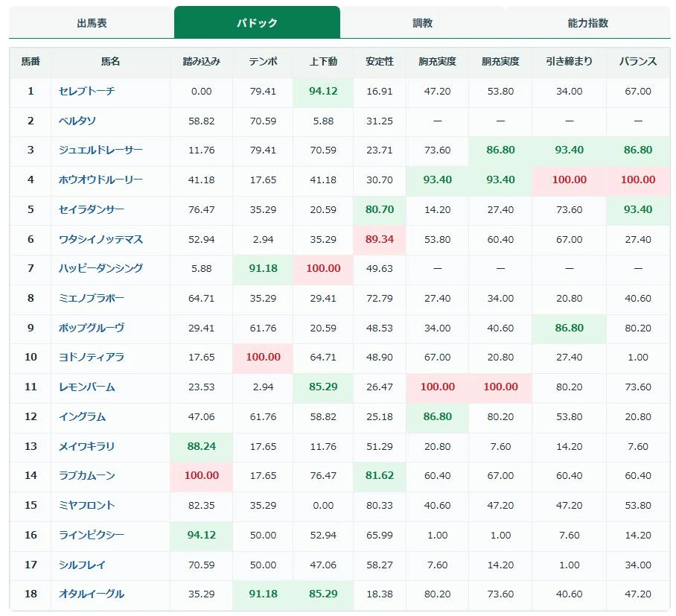Viewport: 676px width, 616px height.
Task: Open horse link ミヤフロント
Action: [86, 505]
